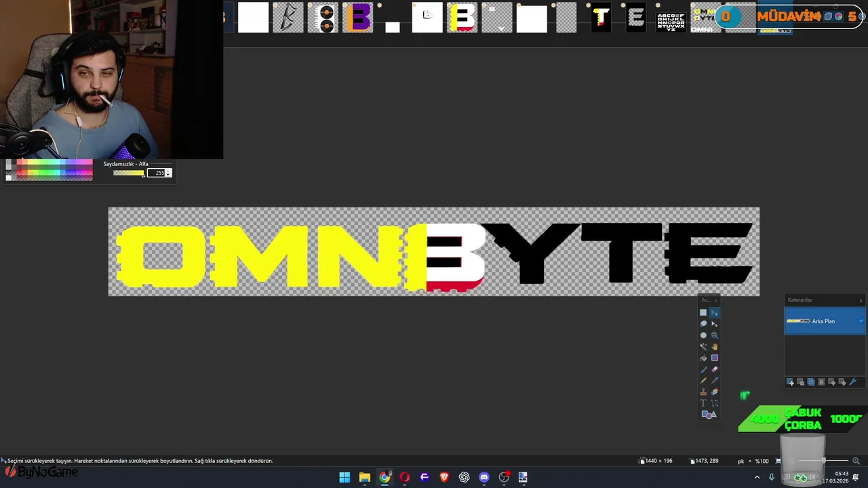The image size is (868, 488).
Task: Open the purple B image thumbnail
Action: (358, 18)
